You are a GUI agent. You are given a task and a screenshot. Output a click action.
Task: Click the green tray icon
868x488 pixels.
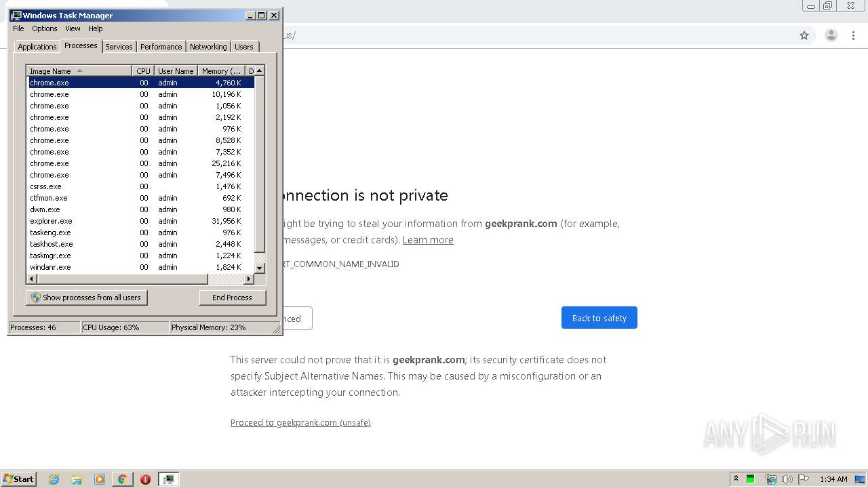pos(751,479)
